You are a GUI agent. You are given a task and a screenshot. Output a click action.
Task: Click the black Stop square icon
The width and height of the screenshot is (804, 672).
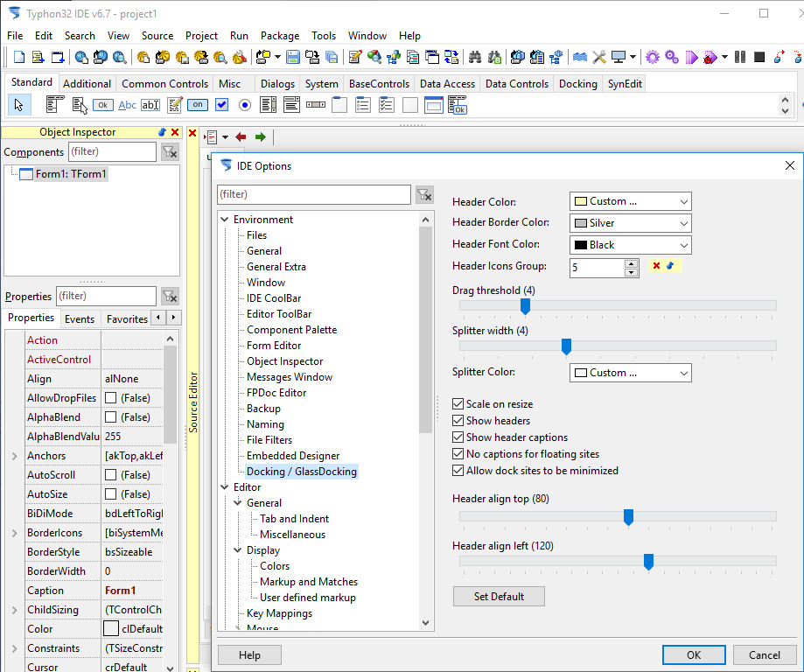point(759,57)
